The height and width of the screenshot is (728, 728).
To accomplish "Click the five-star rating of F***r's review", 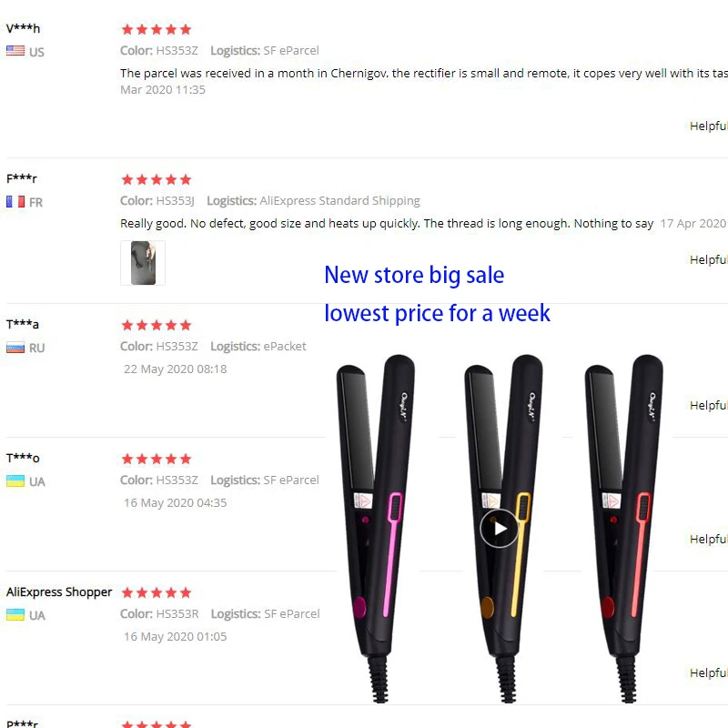I will (157, 179).
